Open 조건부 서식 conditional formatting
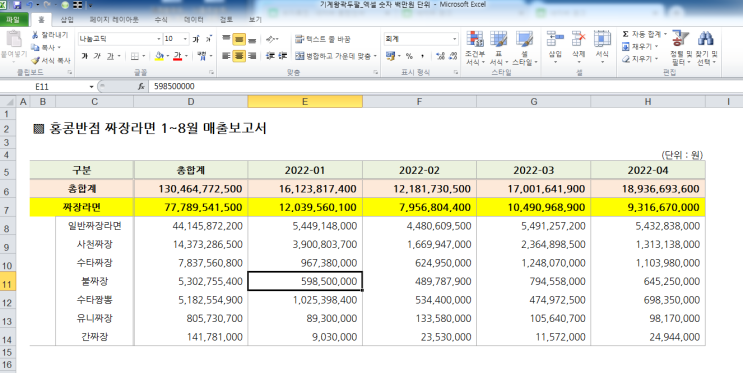Screen dimensions: 743x373 pyautogui.click(x=475, y=48)
